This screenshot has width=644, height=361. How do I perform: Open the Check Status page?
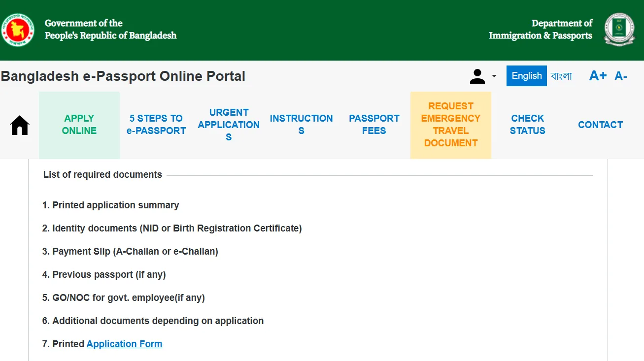[527, 125]
